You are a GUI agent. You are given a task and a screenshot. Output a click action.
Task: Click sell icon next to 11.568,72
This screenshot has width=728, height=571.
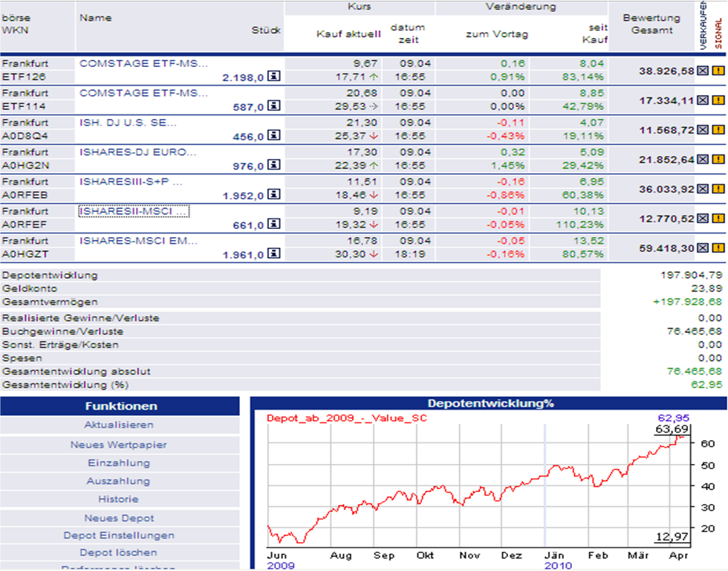tap(703, 130)
